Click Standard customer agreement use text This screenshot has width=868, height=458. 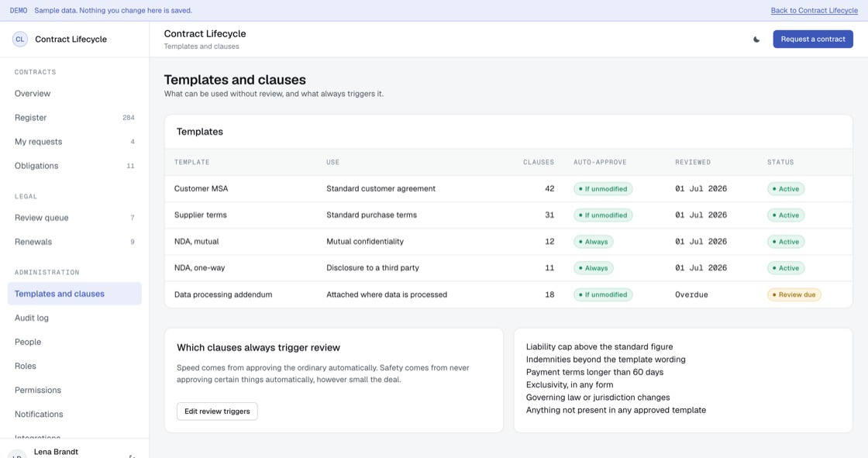pos(381,189)
